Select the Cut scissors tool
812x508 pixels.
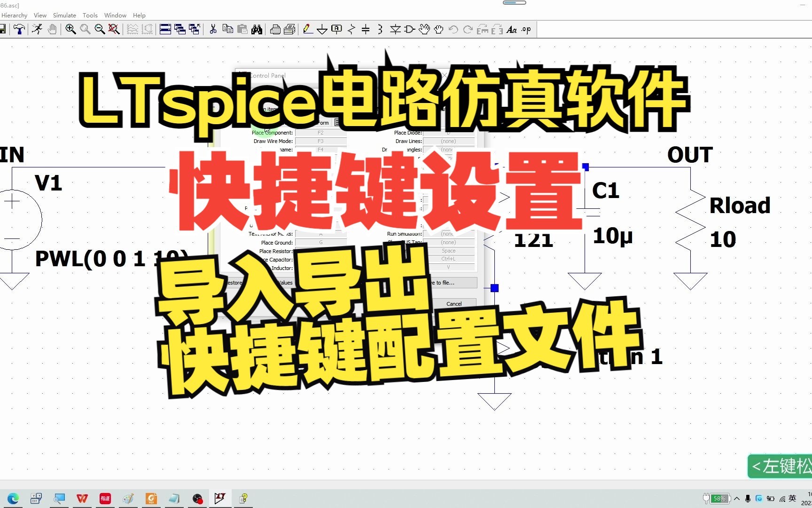coord(213,30)
